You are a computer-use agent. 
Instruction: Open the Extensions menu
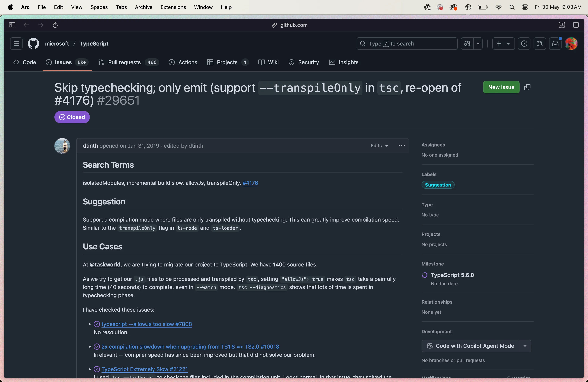[173, 7]
